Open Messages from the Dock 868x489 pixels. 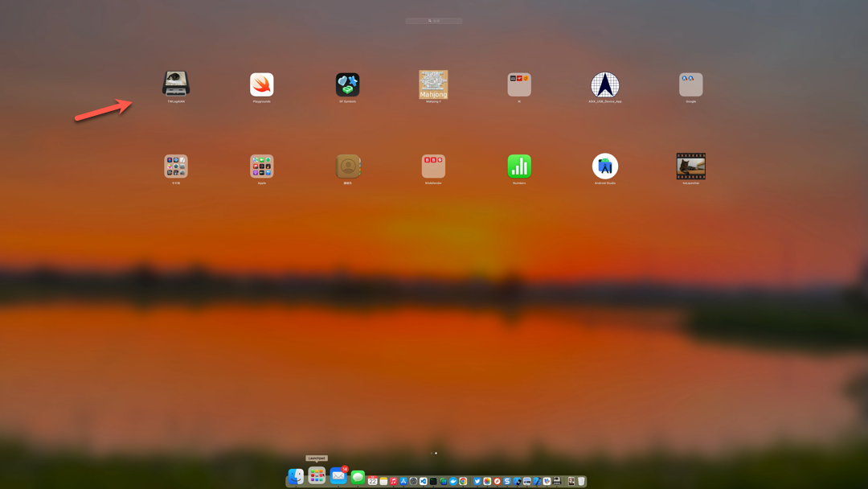[358, 478]
